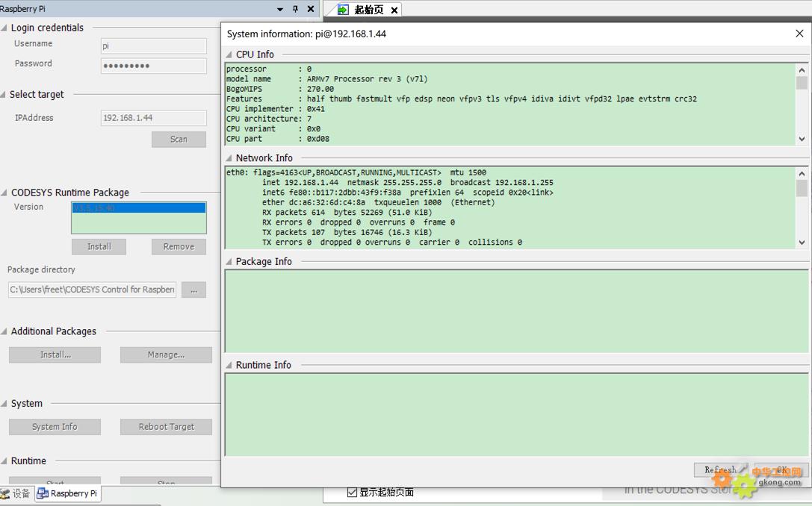
Task: Select the highlighted runtime version entry
Action: [139, 208]
